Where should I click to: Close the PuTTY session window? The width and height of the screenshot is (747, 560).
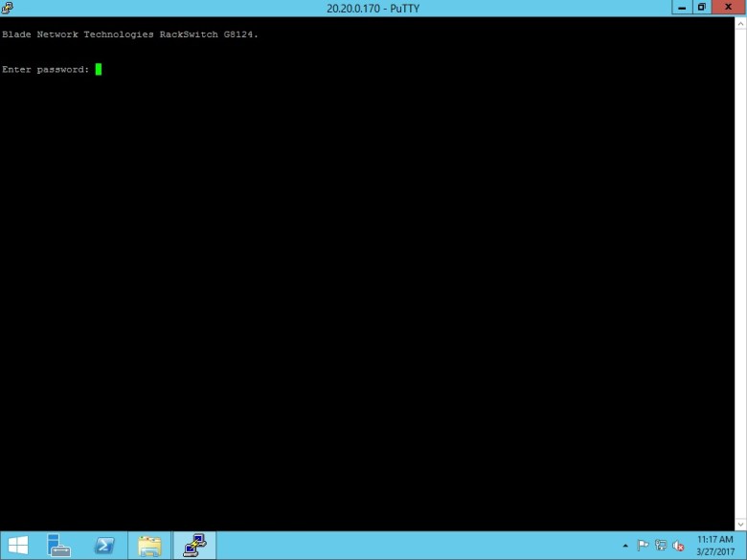(728, 7)
